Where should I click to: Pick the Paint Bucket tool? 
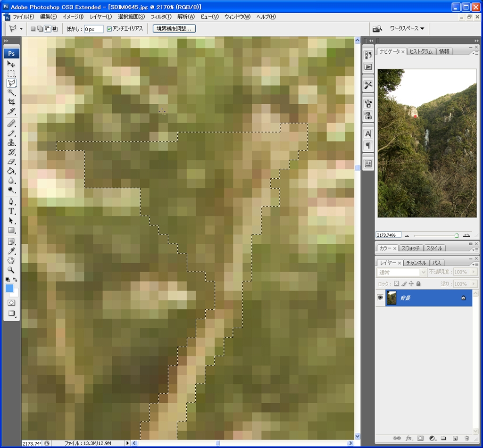click(x=11, y=171)
